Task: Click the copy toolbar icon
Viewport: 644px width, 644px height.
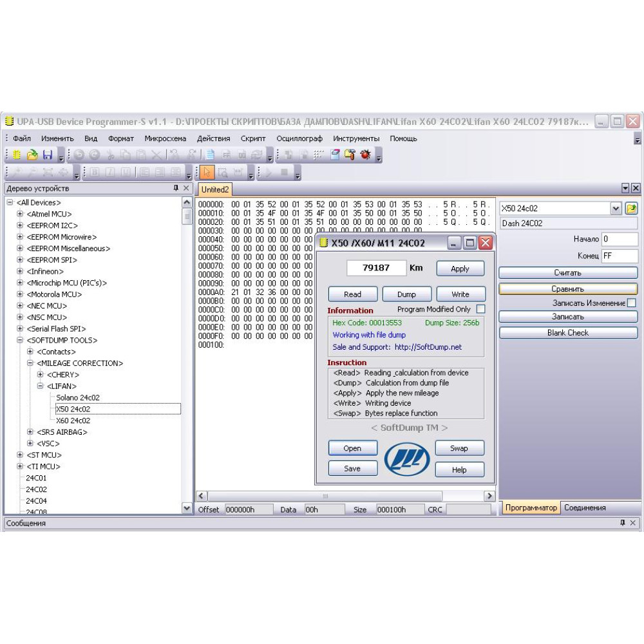Action: (x=126, y=155)
